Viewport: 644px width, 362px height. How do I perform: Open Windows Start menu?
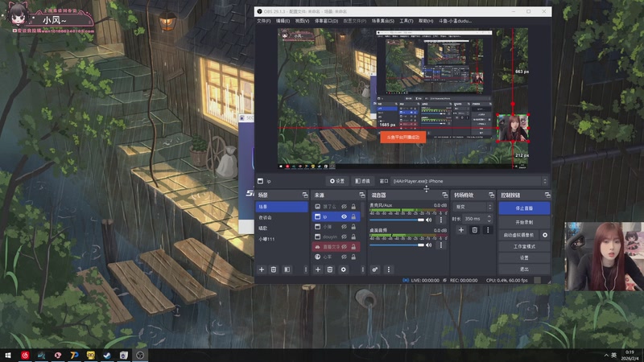click(8, 355)
